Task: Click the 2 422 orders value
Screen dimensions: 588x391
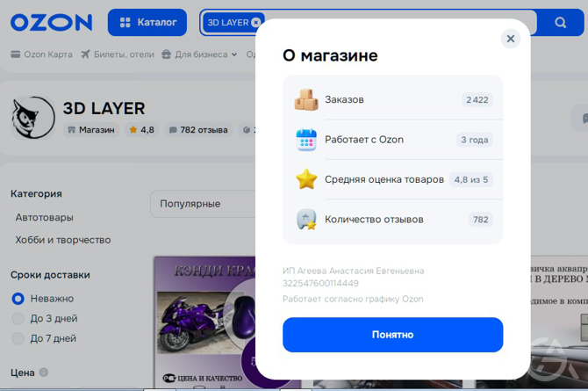Action: [477, 100]
